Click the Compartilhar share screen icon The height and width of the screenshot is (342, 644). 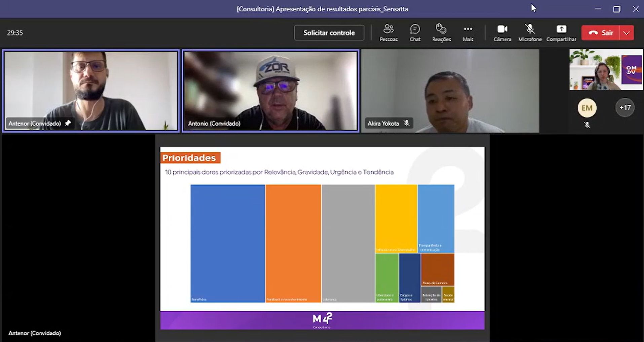(561, 33)
